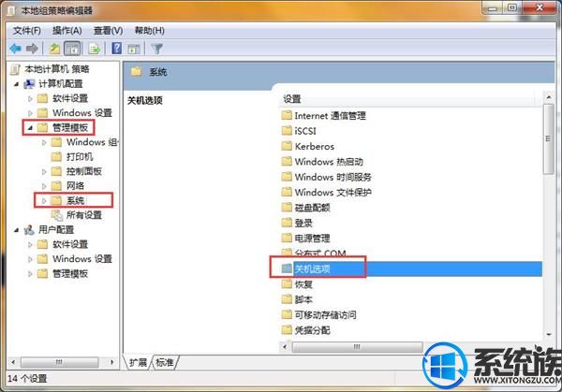
Task: Select the 关机选项 folder in the list
Action: (x=407, y=269)
